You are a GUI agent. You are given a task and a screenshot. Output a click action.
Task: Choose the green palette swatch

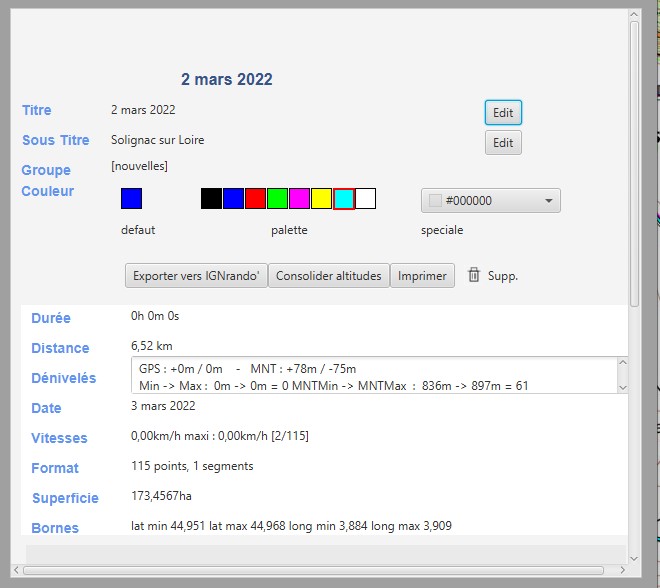point(277,198)
